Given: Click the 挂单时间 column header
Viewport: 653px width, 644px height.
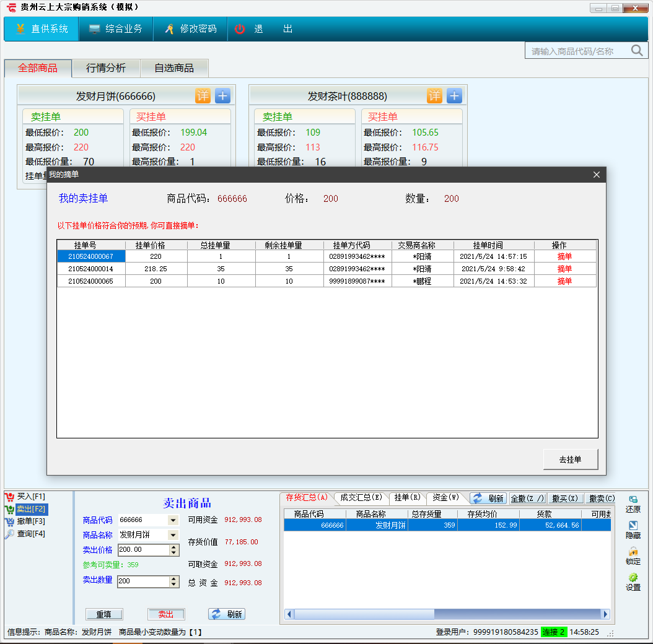Looking at the screenshot, I should coord(494,245).
